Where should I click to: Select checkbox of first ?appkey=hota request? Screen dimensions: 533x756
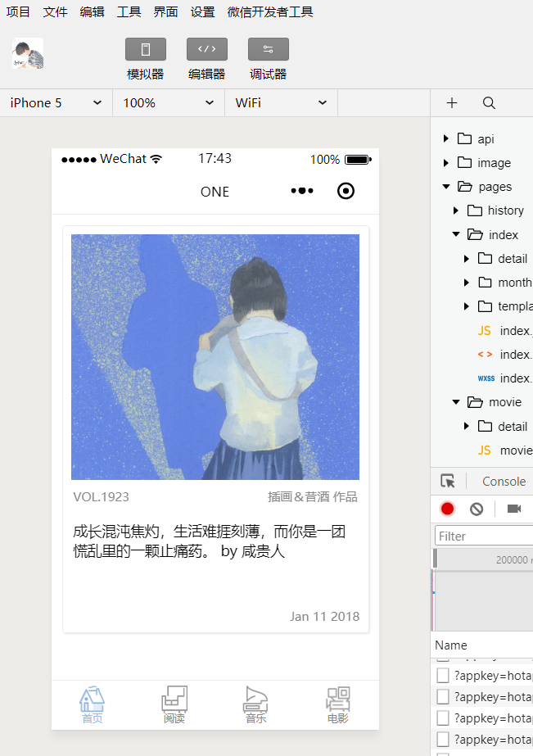(x=442, y=676)
